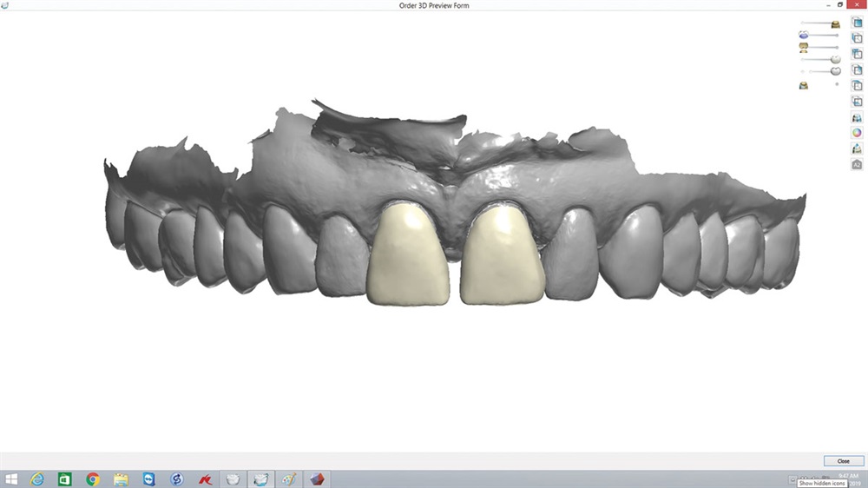Show hidden icons in the system tray
The image size is (868, 488).
[792, 479]
